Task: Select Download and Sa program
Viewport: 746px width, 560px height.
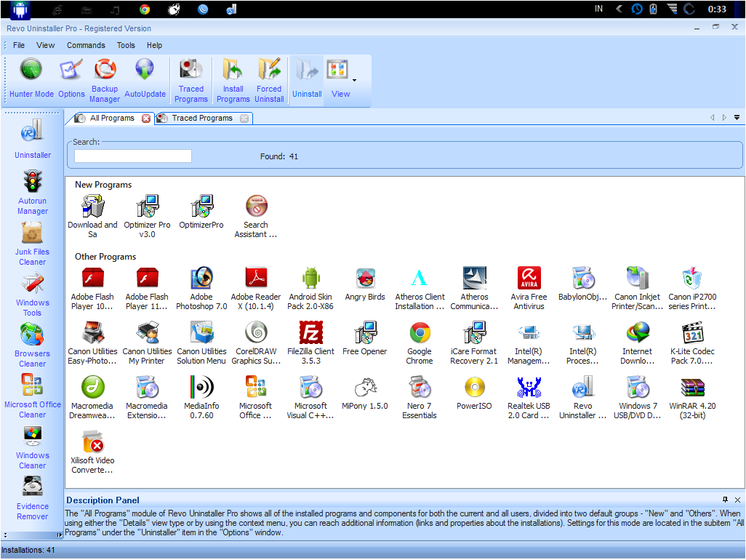Action: coord(92,217)
